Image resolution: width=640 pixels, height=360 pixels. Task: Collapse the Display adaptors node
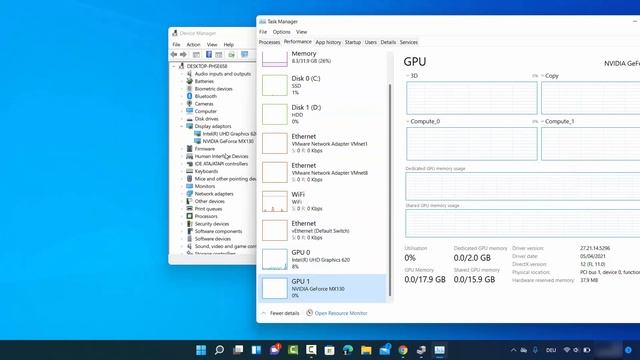pyautogui.click(x=182, y=126)
